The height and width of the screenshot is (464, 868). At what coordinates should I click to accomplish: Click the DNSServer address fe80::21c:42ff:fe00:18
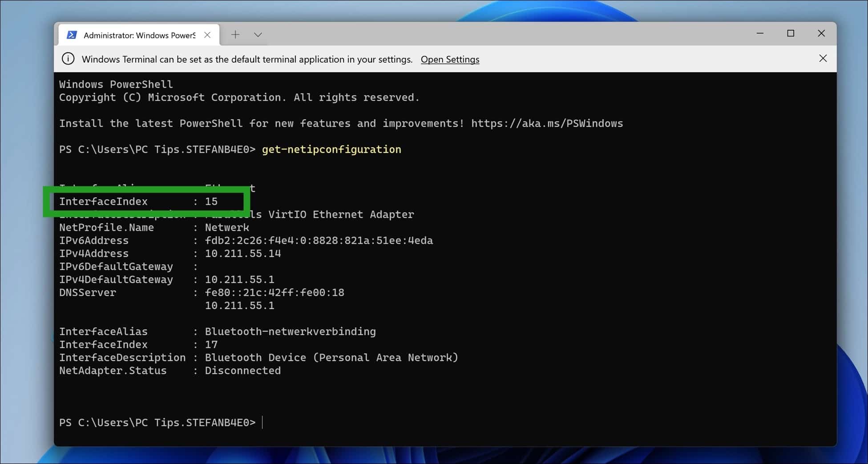[x=275, y=292]
